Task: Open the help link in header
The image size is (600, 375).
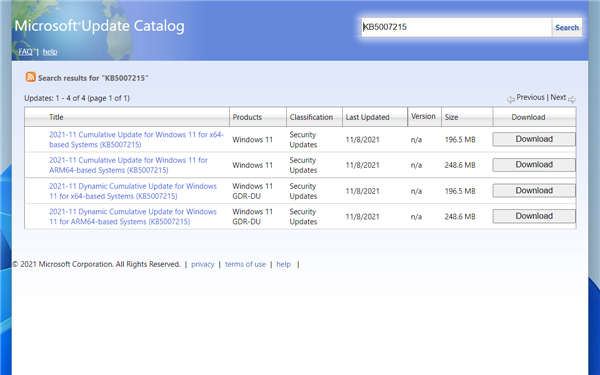Action: tap(50, 52)
